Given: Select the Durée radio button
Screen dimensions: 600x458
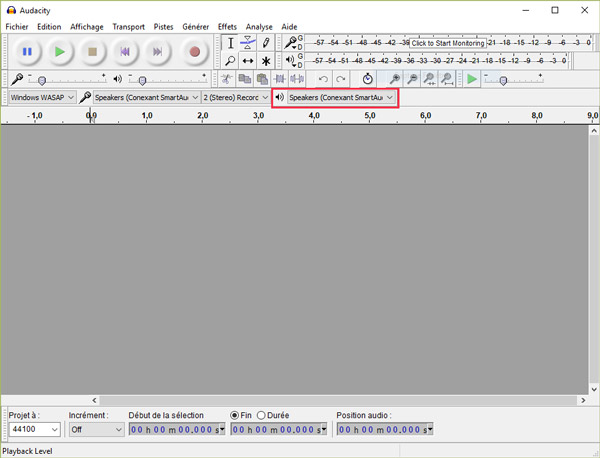Looking at the screenshot, I should click(262, 415).
